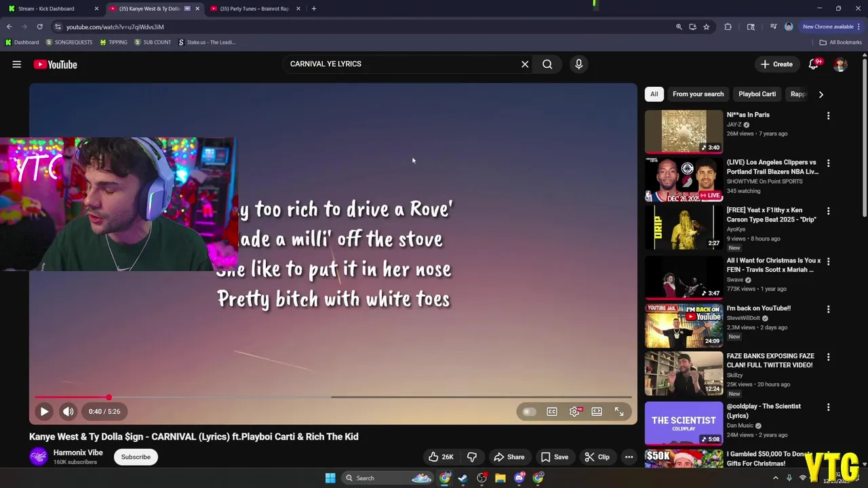The width and height of the screenshot is (868, 488).
Task: Open the Harmonix Vibe channel avatar
Action: click(x=39, y=456)
